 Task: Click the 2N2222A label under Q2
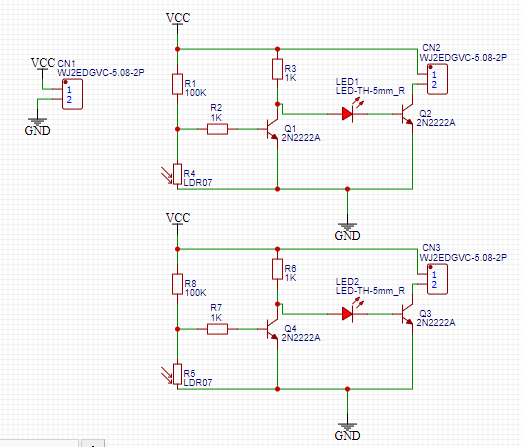click(x=436, y=123)
